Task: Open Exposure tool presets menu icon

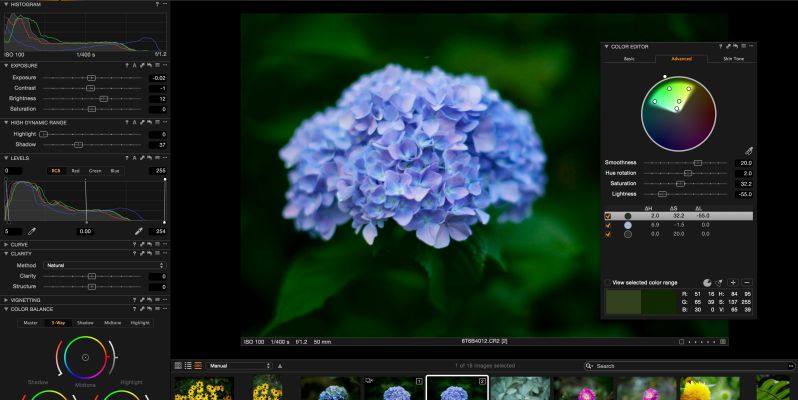Action: (x=157, y=66)
